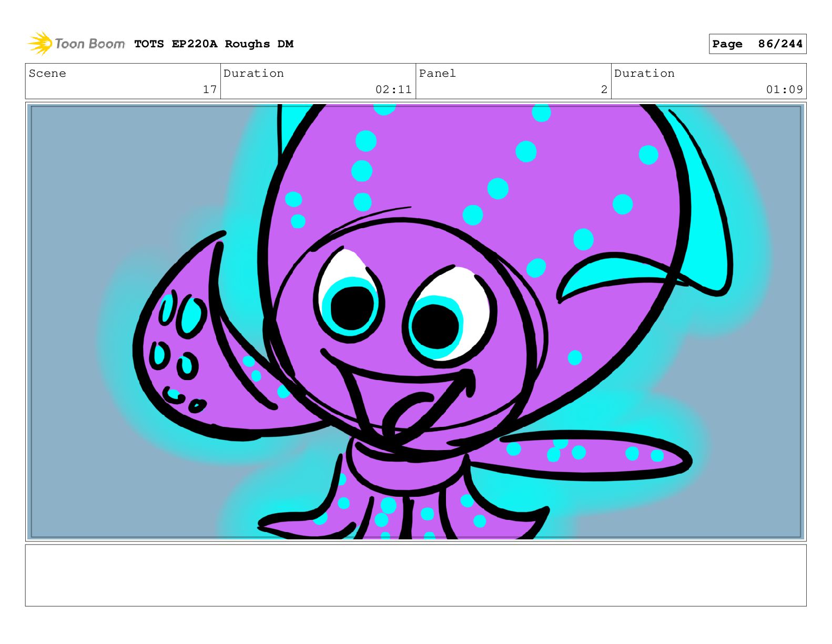Screen dimensions: 832x644
Task: Click the empty notes box below the panel
Action: (x=416, y=575)
